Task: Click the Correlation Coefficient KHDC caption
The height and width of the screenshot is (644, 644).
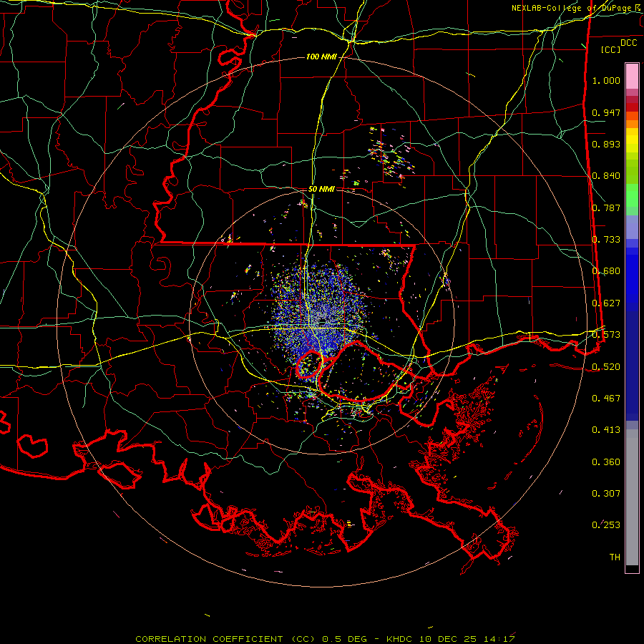Action: [x=325, y=639]
